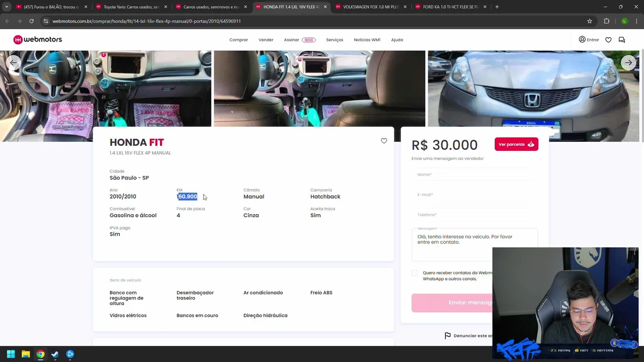The height and width of the screenshot is (362, 644).
Task: Click the Freio ABS item
Action: pos(321,293)
